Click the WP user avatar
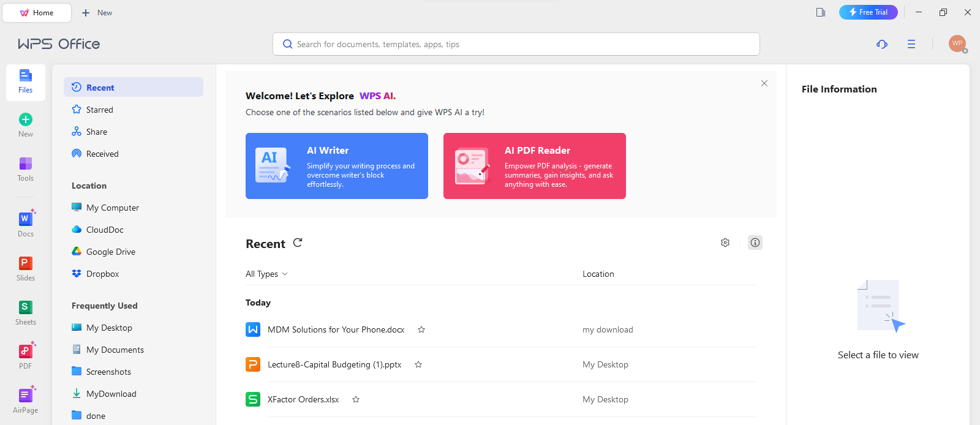The image size is (980, 425). pos(957,43)
